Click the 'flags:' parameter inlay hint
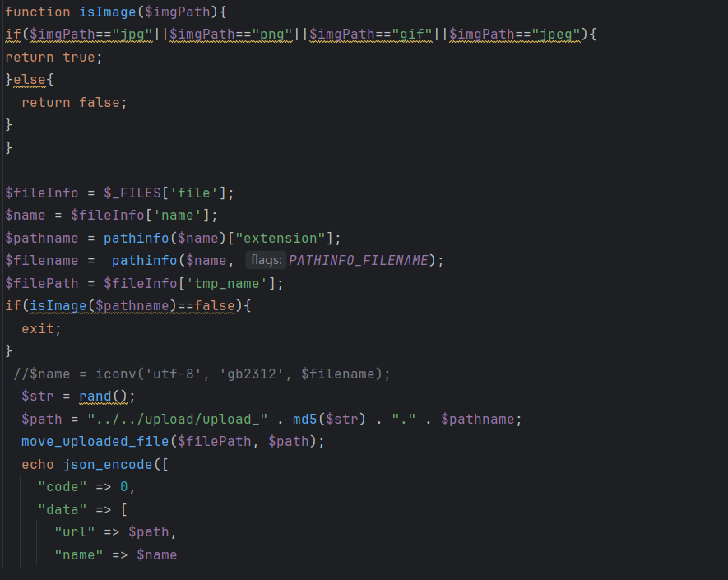The image size is (728, 580). point(266,261)
